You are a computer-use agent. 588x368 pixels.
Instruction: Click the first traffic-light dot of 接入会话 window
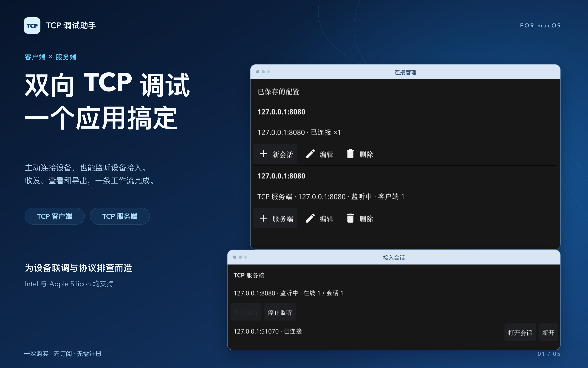click(x=235, y=257)
